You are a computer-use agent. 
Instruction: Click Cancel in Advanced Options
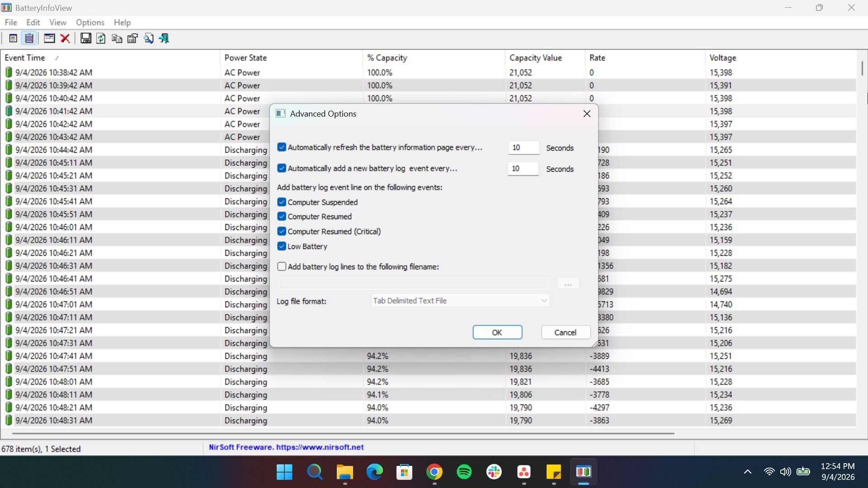click(x=566, y=332)
